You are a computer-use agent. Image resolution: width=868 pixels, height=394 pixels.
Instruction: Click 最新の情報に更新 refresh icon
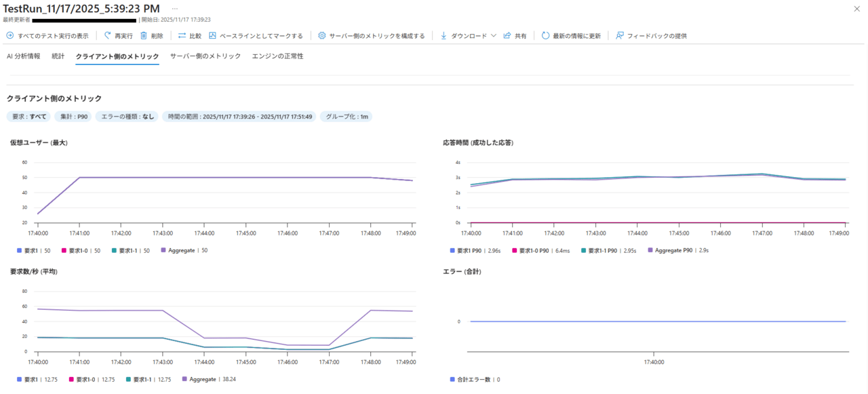(x=545, y=35)
